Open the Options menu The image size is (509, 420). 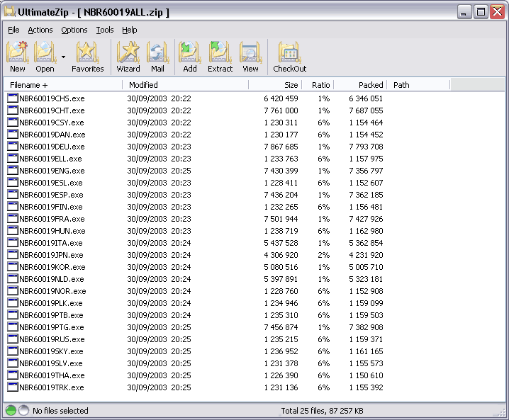[74, 30]
